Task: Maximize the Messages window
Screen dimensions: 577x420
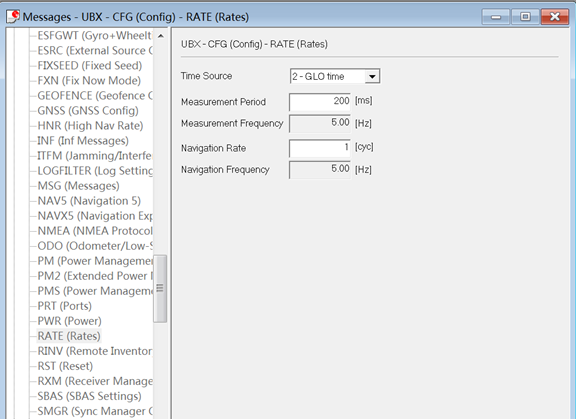Action: [x=525, y=17]
